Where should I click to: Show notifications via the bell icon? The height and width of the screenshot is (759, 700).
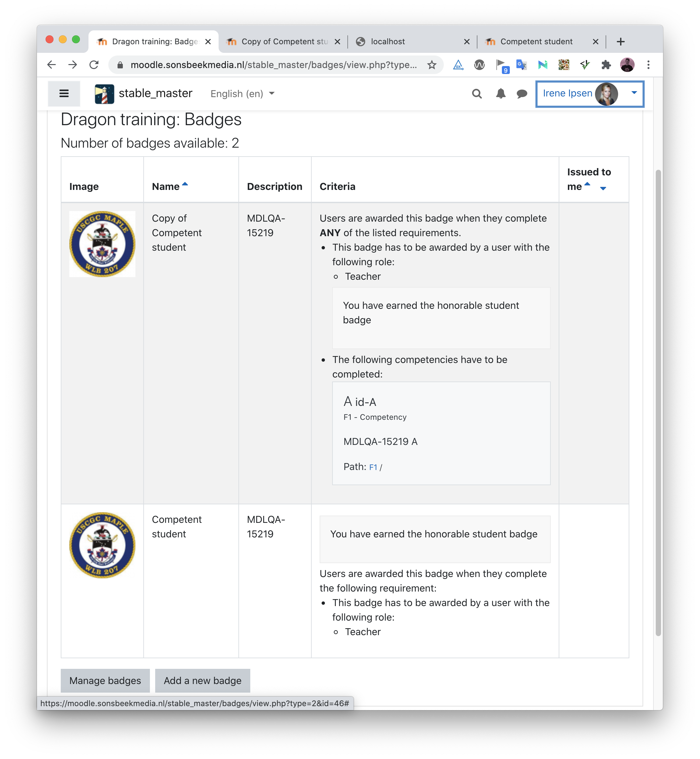click(x=500, y=93)
